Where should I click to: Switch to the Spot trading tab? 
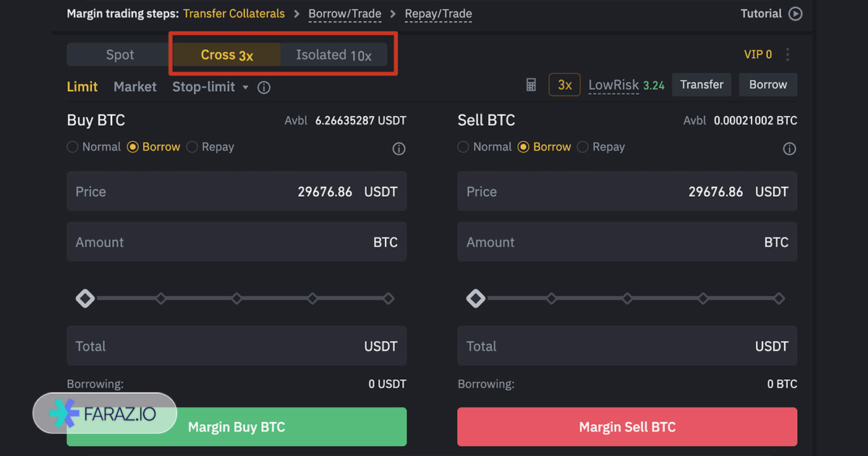[x=119, y=55]
